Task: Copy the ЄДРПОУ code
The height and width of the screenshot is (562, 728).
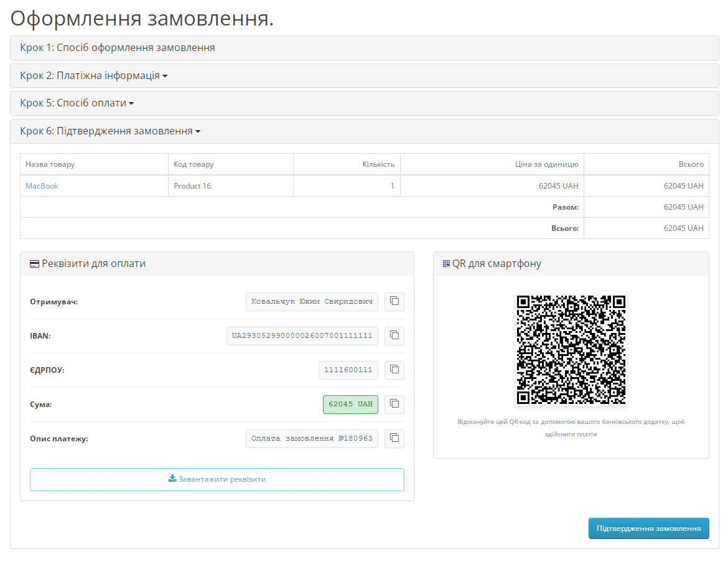Action: coord(394,370)
